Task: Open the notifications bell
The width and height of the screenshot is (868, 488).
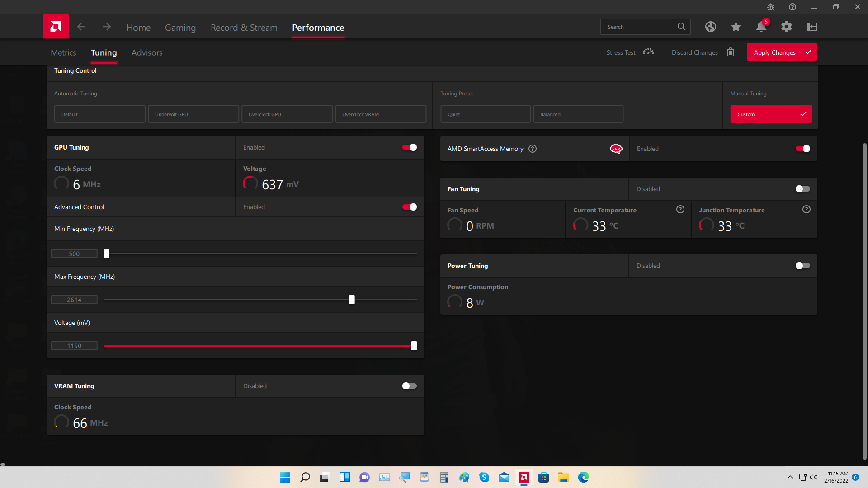Action: (761, 27)
